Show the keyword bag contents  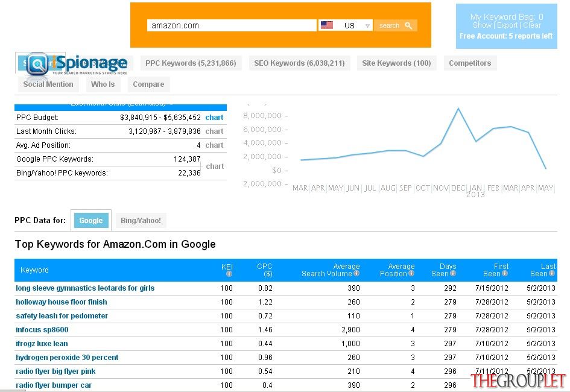coord(482,25)
